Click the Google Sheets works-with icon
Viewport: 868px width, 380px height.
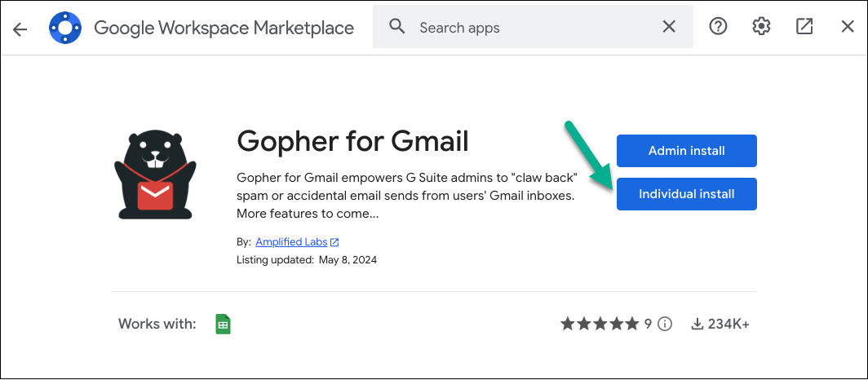pos(223,324)
